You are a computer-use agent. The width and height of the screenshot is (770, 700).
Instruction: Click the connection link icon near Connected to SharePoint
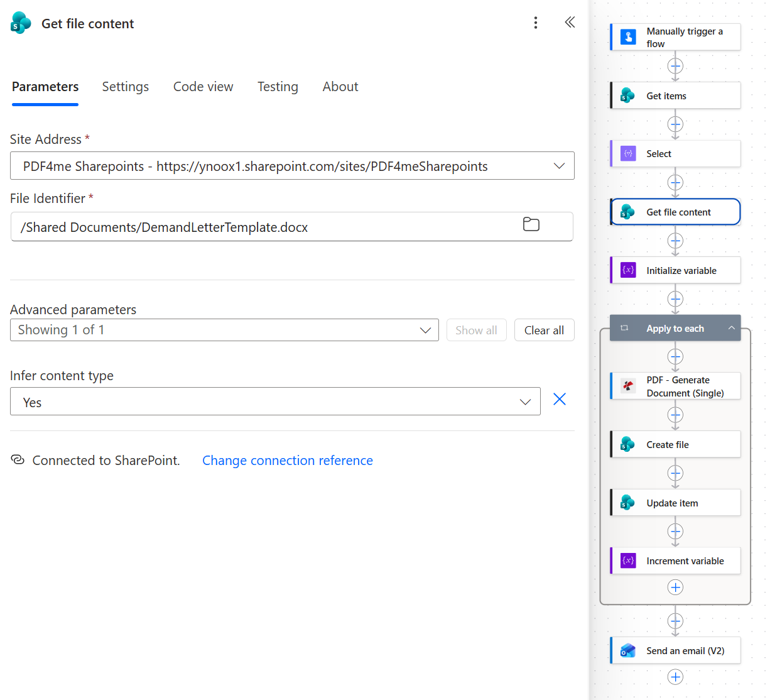click(x=18, y=460)
